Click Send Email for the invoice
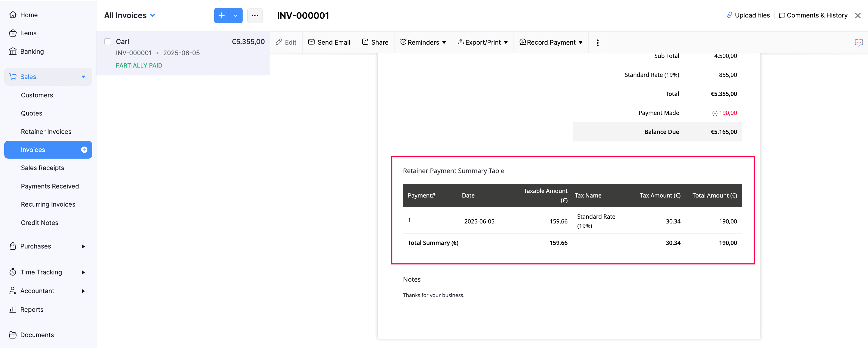The width and height of the screenshot is (868, 348). 329,42
